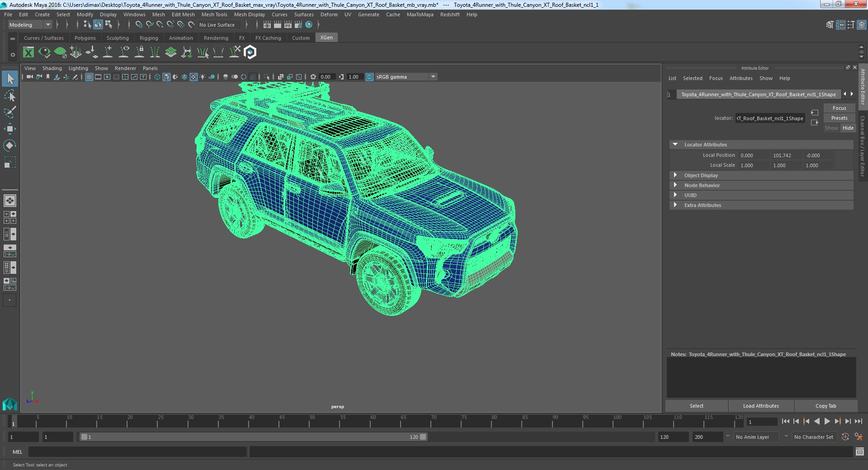Expand Extra Attributes section

(x=675, y=205)
